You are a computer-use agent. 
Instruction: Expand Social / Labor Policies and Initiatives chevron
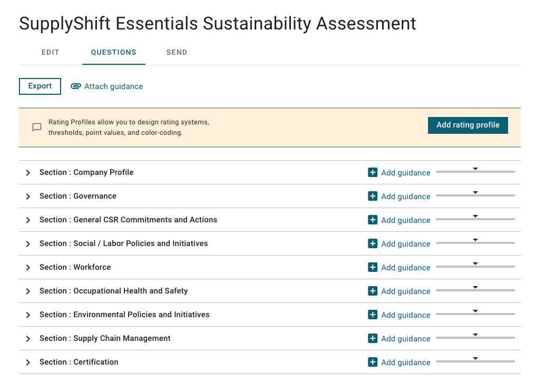pos(28,243)
